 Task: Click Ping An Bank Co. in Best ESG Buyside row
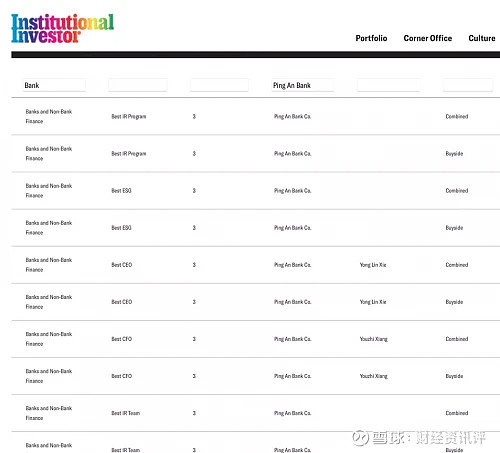click(x=293, y=228)
